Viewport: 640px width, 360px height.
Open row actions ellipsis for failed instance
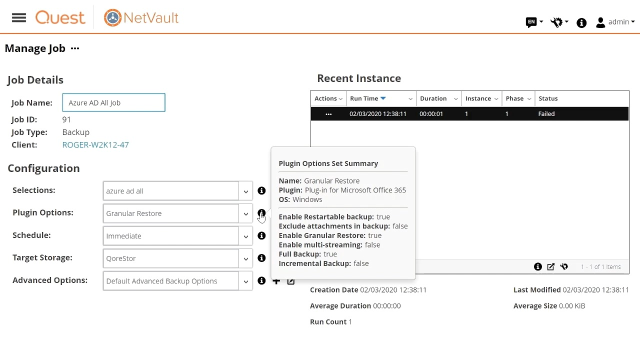(x=328, y=114)
